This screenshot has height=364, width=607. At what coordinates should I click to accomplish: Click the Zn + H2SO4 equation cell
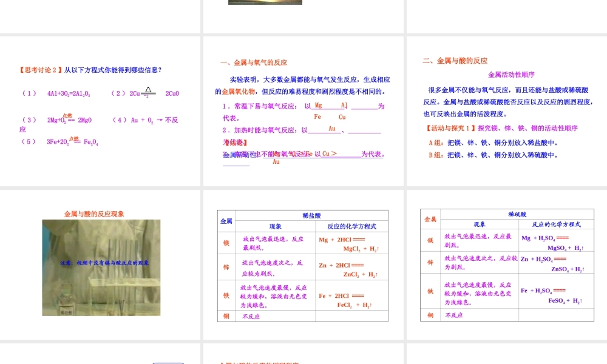pos(556,263)
